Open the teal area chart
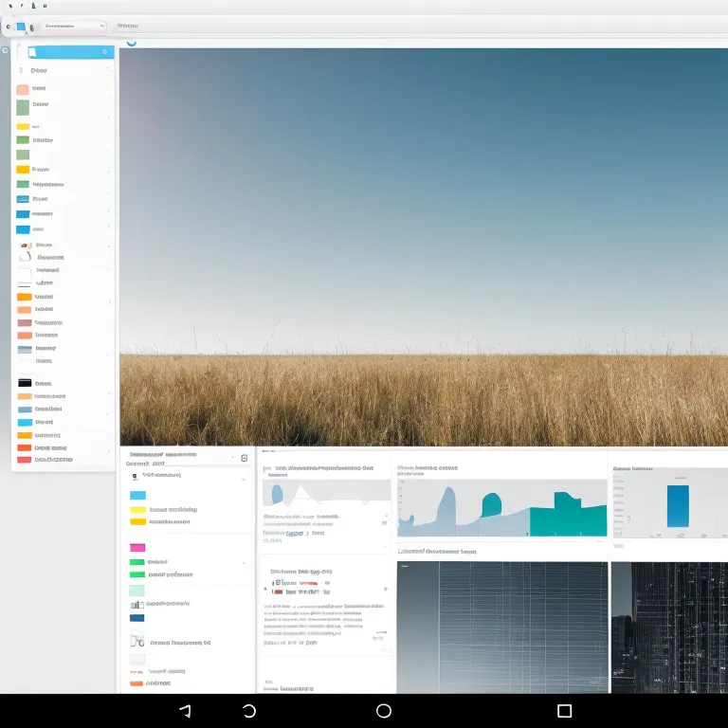The image size is (728, 728). point(501,508)
